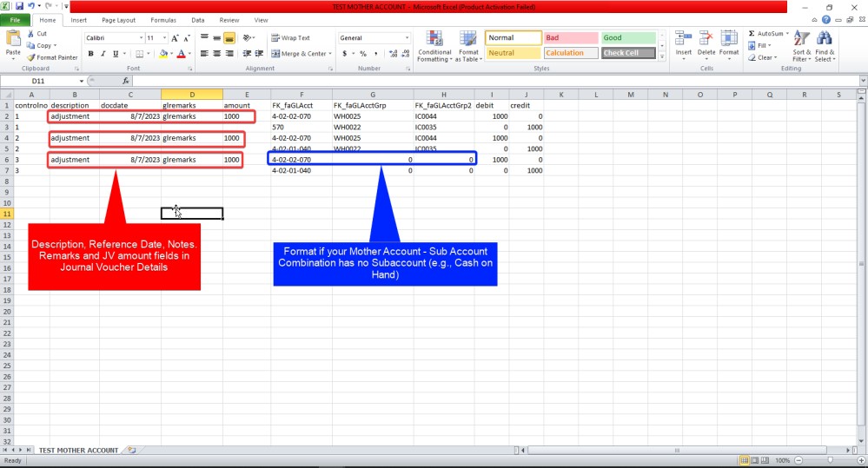Click the Increase Font Size icon
The width and height of the screenshot is (868, 468).
tap(176, 38)
